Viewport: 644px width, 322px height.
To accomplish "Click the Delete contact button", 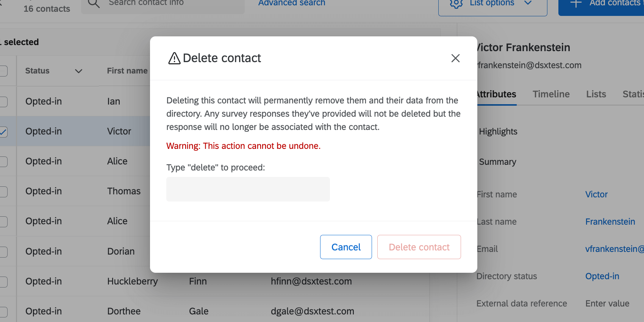I will click(419, 247).
